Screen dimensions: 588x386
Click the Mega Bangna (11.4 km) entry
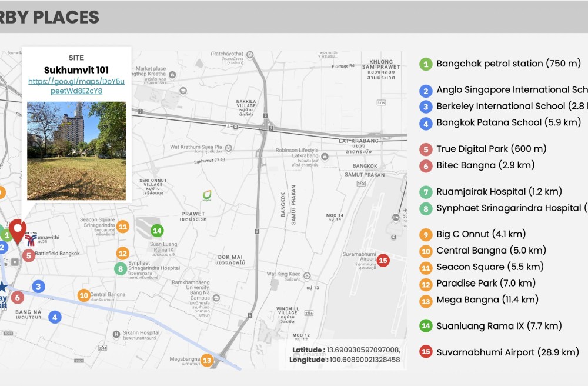487,300
